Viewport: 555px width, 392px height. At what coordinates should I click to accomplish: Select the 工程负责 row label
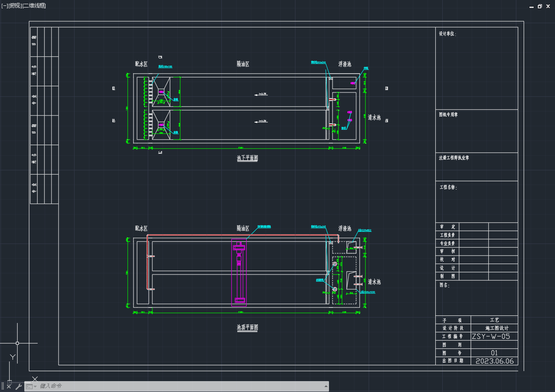click(447, 235)
